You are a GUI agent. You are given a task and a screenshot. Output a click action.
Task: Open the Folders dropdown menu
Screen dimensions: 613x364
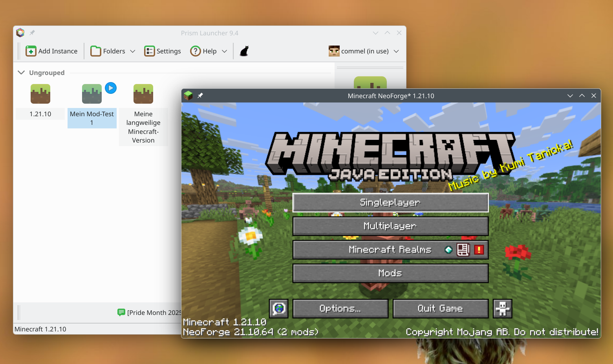(x=113, y=51)
